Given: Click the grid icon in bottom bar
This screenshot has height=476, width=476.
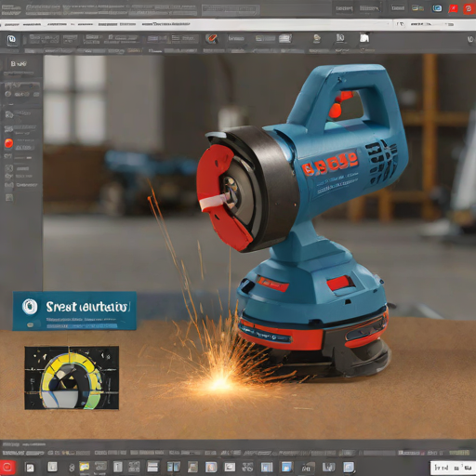Looking at the screenshot, I should pos(134,467).
